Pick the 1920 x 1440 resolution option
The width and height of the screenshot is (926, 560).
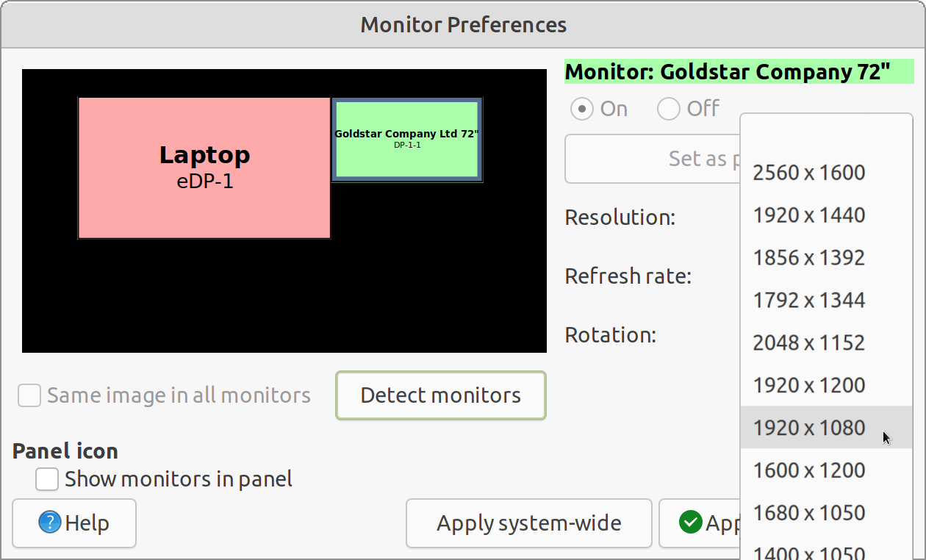pyautogui.click(x=808, y=215)
